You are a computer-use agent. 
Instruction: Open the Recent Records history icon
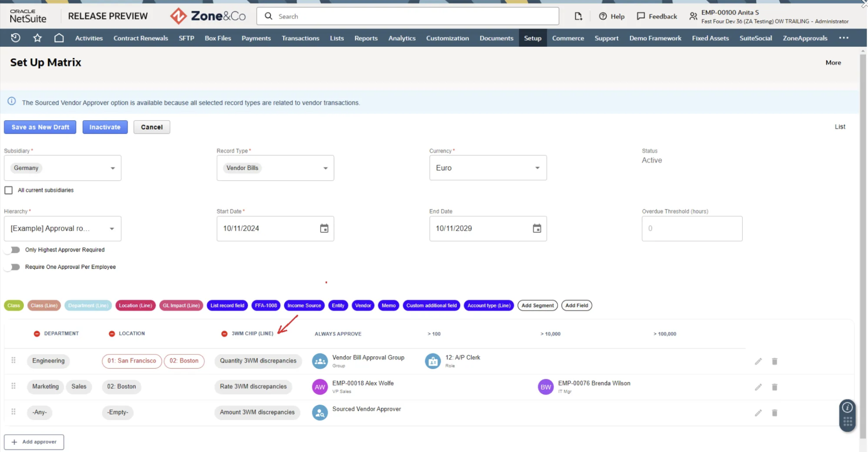[x=16, y=38]
